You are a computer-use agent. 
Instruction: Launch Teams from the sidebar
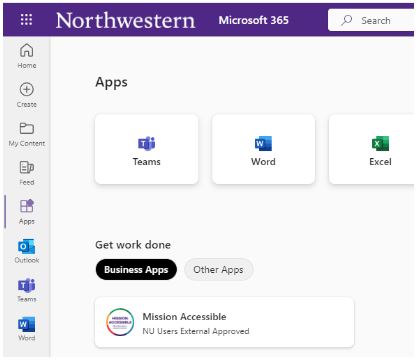coord(27,290)
